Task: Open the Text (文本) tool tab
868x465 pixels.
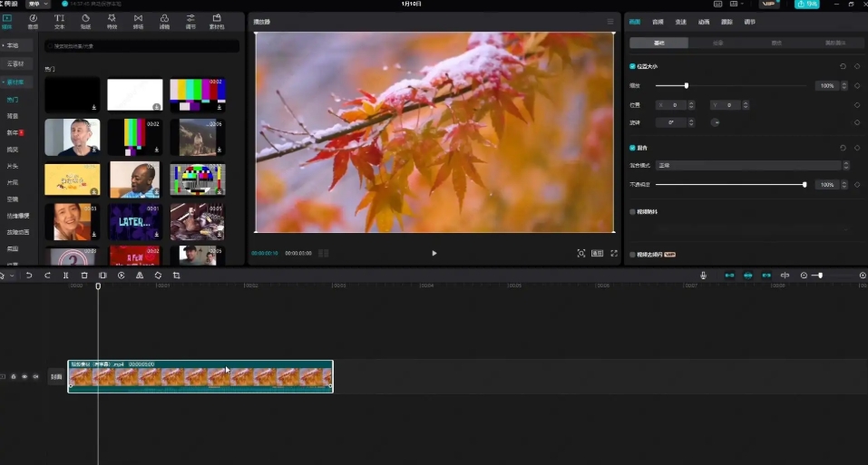Action: click(59, 21)
